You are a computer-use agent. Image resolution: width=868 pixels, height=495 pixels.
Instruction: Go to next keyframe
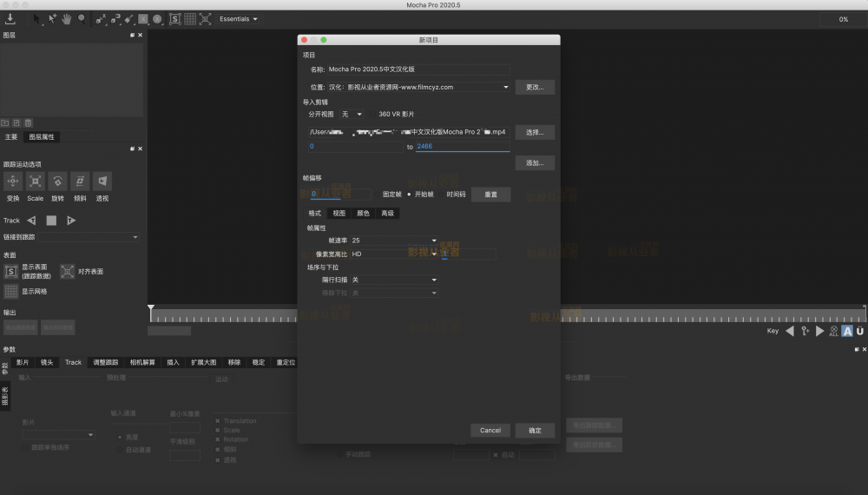[820, 331]
